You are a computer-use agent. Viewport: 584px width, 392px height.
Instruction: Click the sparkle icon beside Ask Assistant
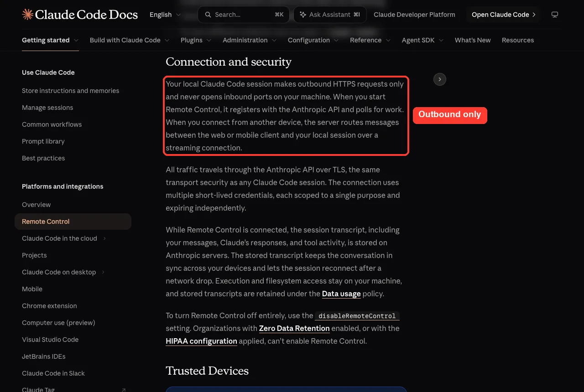(303, 15)
